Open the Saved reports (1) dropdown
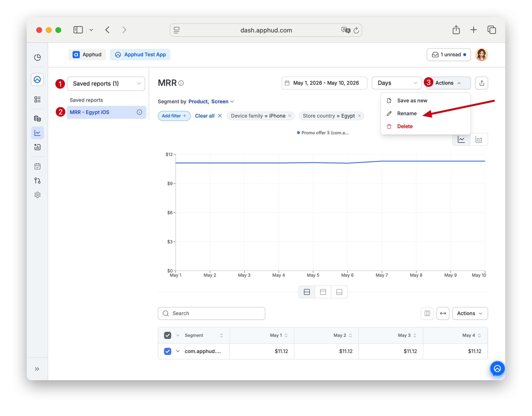The height and width of the screenshot is (416, 532). click(x=106, y=83)
